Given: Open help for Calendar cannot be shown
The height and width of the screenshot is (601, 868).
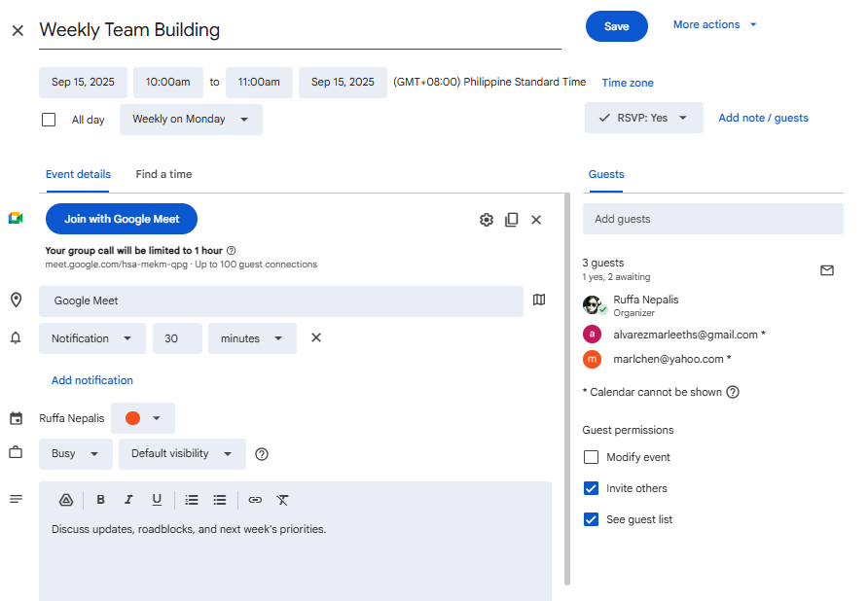Looking at the screenshot, I should [733, 392].
